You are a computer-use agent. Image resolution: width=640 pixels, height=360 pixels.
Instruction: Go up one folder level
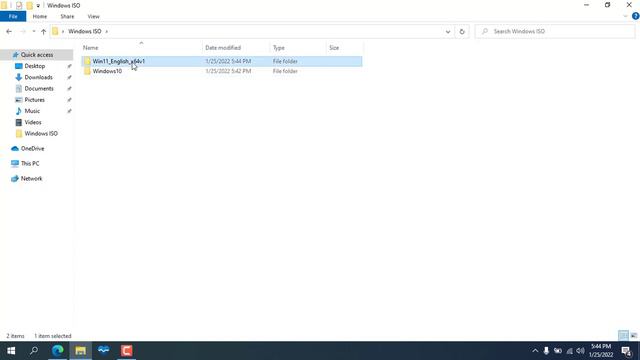coord(43,31)
